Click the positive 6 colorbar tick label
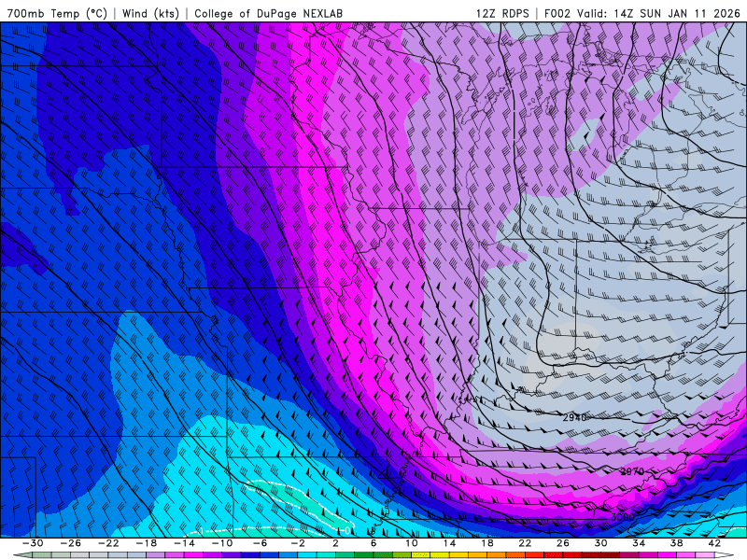The image size is (747, 560). (373, 543)
